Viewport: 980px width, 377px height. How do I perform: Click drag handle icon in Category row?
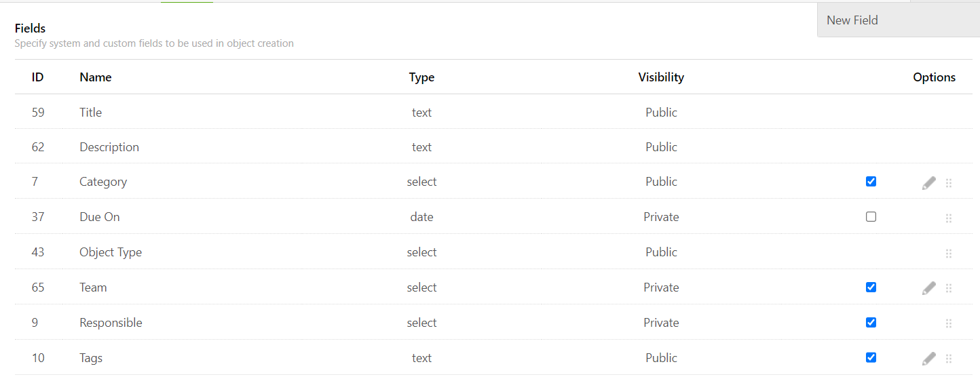click(x=949, y=183)
